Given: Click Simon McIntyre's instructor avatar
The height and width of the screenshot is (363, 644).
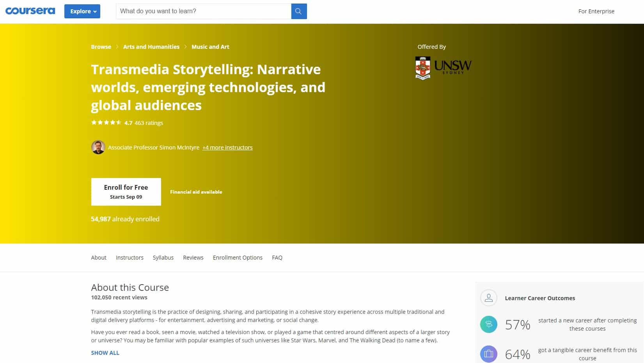Looking at the screenshot, I should coord(98,147).
